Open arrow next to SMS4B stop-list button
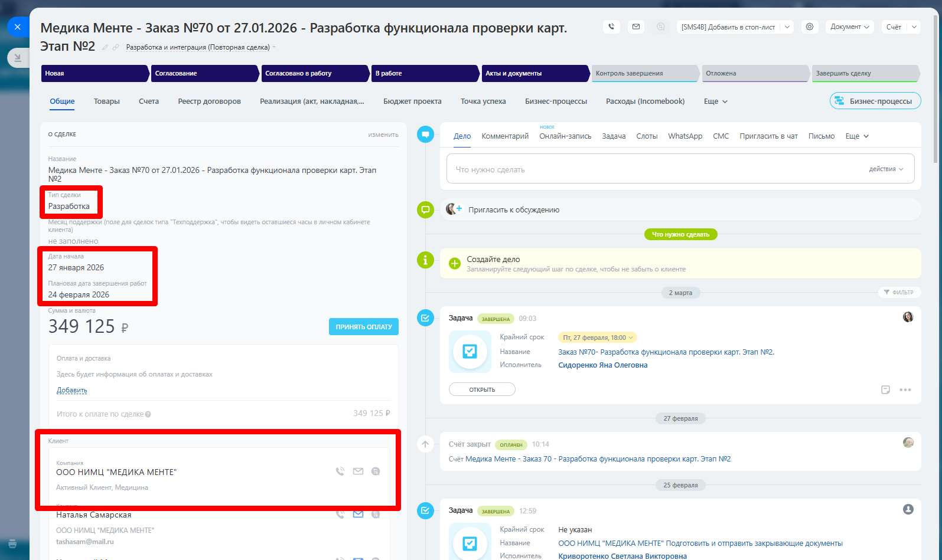This screenshot has height=560, width=942. (x=787, y=27)
